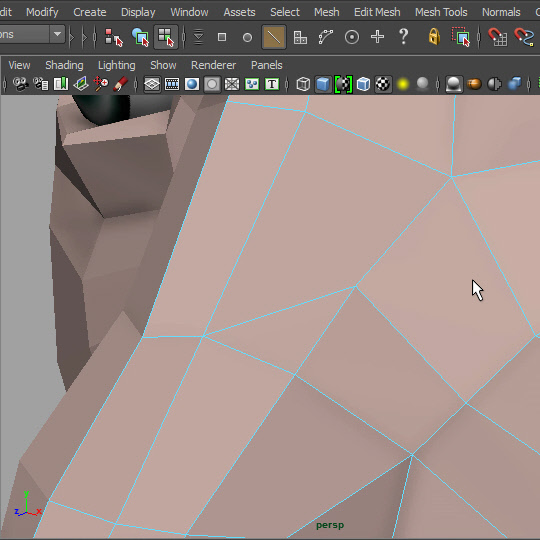Open the menu set dropdown arrow
The height and width of the screenshot is (540, 540).
pyautogui.click(x=57, y=34)
